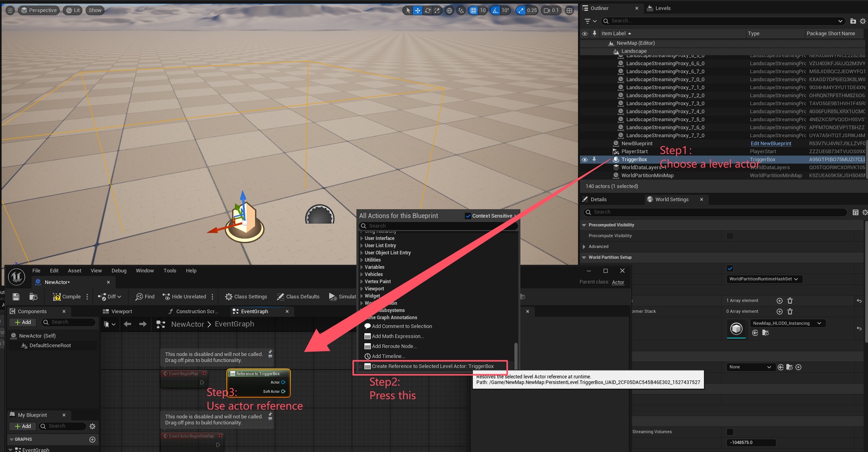Activate the Scale gizmo tool
The image size is (868, 452).
pos(437,10)
